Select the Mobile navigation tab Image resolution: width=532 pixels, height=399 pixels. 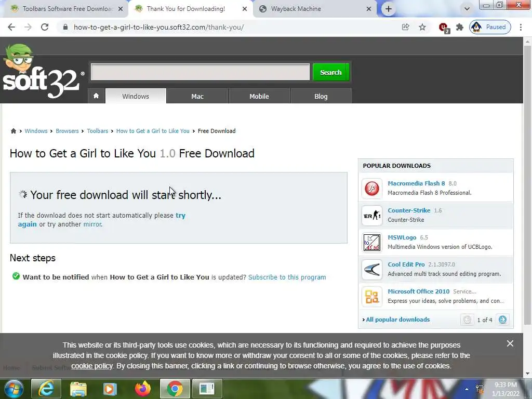(259, 96)
